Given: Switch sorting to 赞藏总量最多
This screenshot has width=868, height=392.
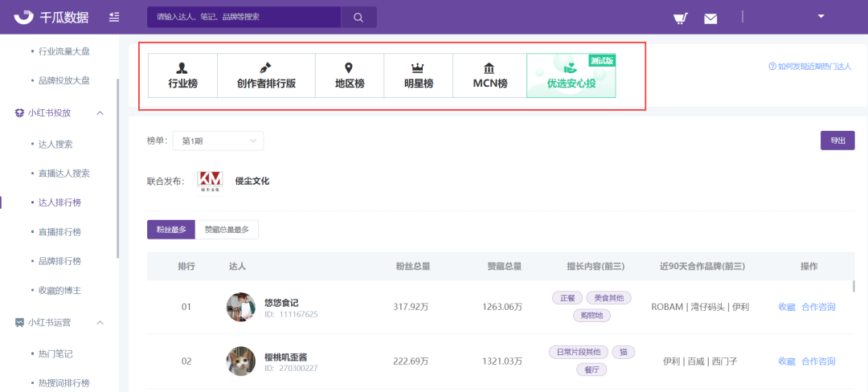Looking at the screenshot, I should 227,230.
